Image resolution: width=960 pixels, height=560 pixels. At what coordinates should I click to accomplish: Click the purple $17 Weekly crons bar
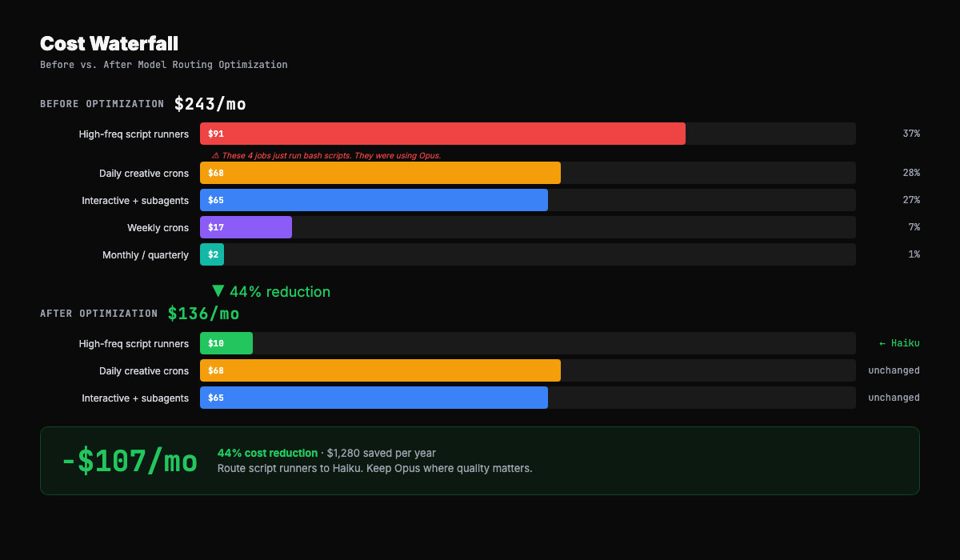(246, 227)
